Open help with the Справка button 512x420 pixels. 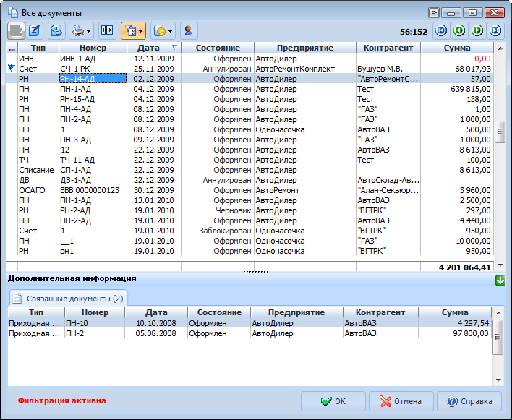469,401
